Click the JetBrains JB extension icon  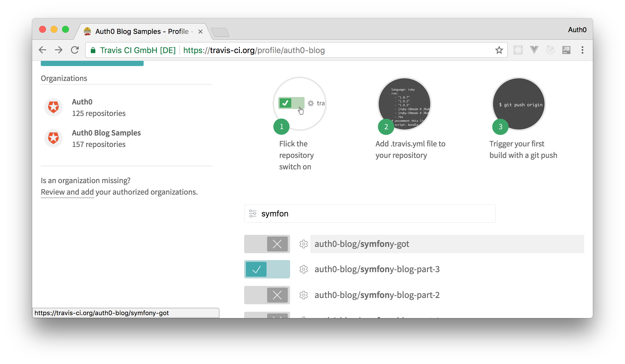566,50
